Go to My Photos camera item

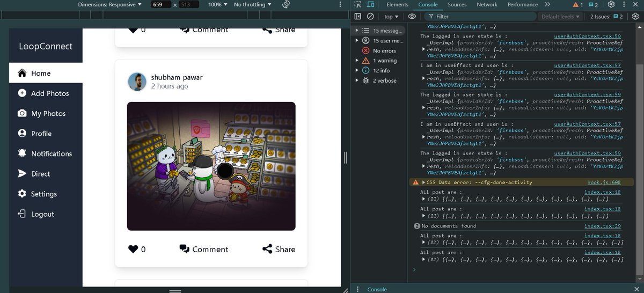(x=46, y=113)
